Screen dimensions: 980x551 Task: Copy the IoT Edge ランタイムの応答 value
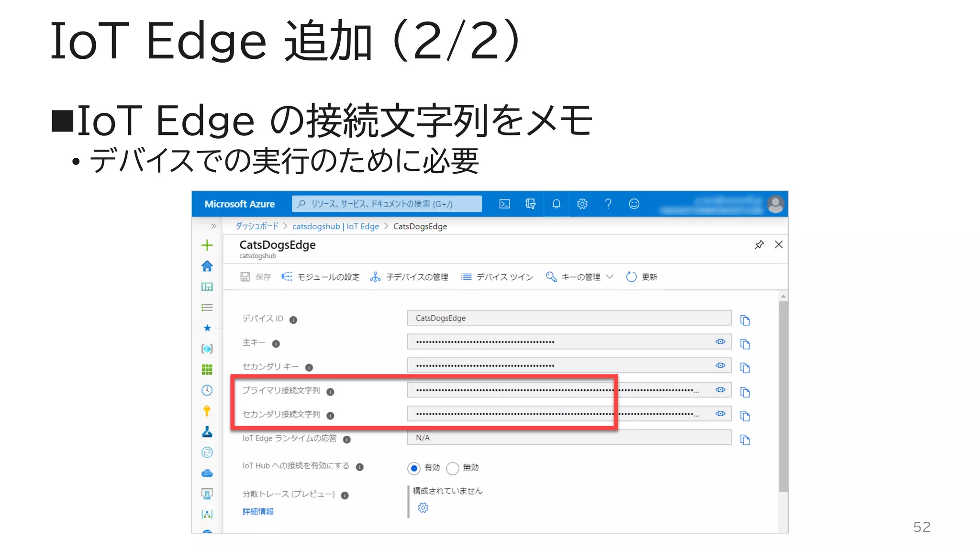click(745, 440)
